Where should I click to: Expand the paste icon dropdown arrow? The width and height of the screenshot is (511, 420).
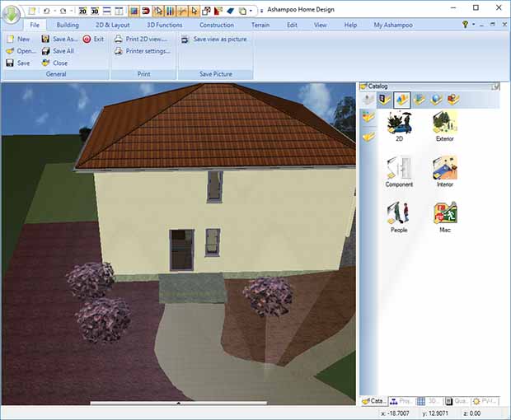(251, 11)
